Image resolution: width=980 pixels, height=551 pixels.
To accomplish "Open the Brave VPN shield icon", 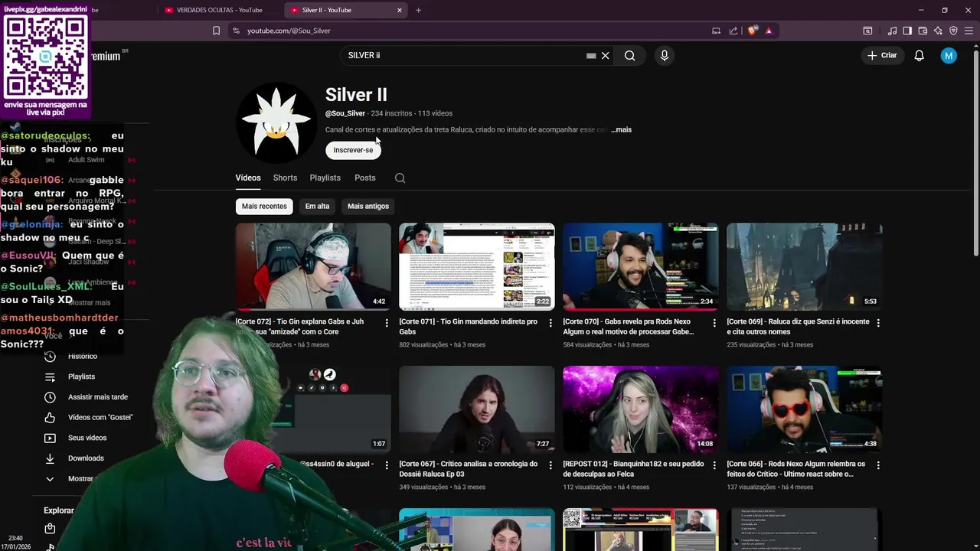I will pyautogui.click(x=953, y=31).
